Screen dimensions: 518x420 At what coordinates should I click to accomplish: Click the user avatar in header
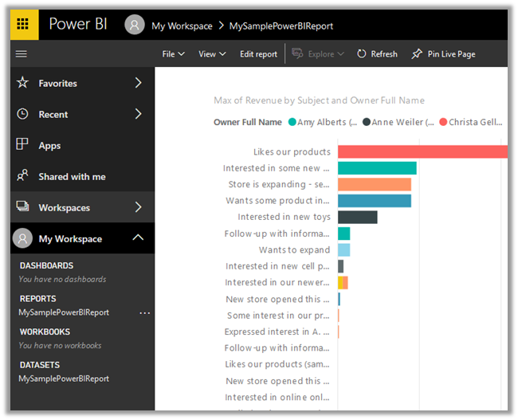coord(135,26)
